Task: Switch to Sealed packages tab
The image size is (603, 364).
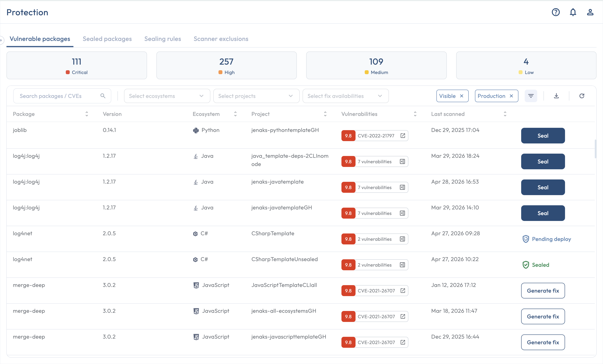Action: pos(107,39)
